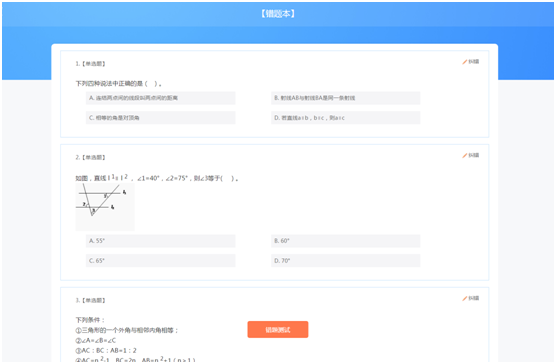556x364 pixels.
Task: Click the orange wrong-question test button
Action: click(278, 330)
